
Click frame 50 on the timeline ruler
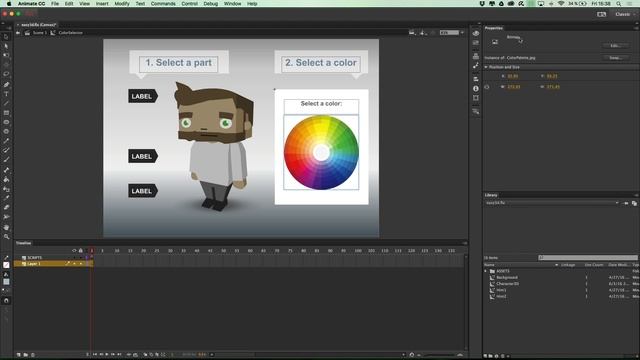click(x=223, y=251)
